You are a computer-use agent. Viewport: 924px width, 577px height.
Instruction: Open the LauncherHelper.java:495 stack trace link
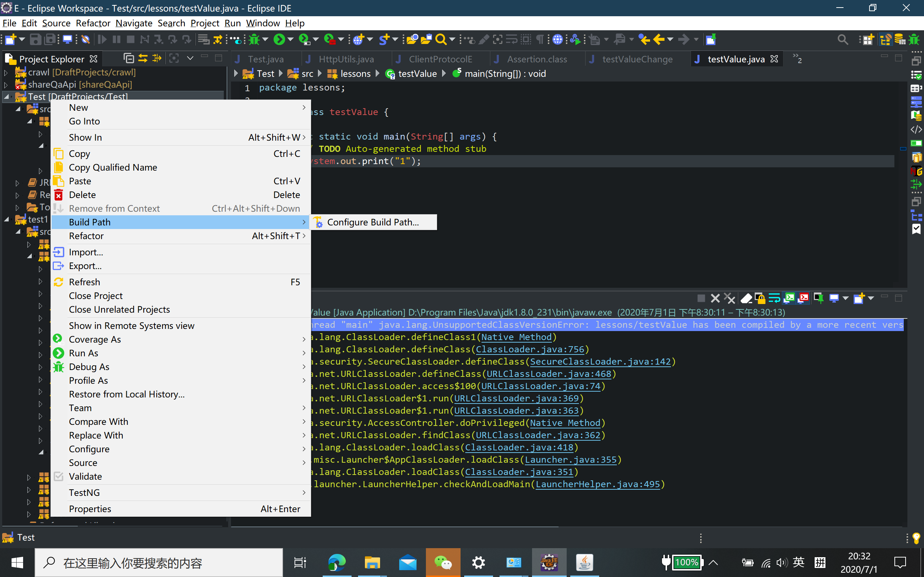coord(598,484)
